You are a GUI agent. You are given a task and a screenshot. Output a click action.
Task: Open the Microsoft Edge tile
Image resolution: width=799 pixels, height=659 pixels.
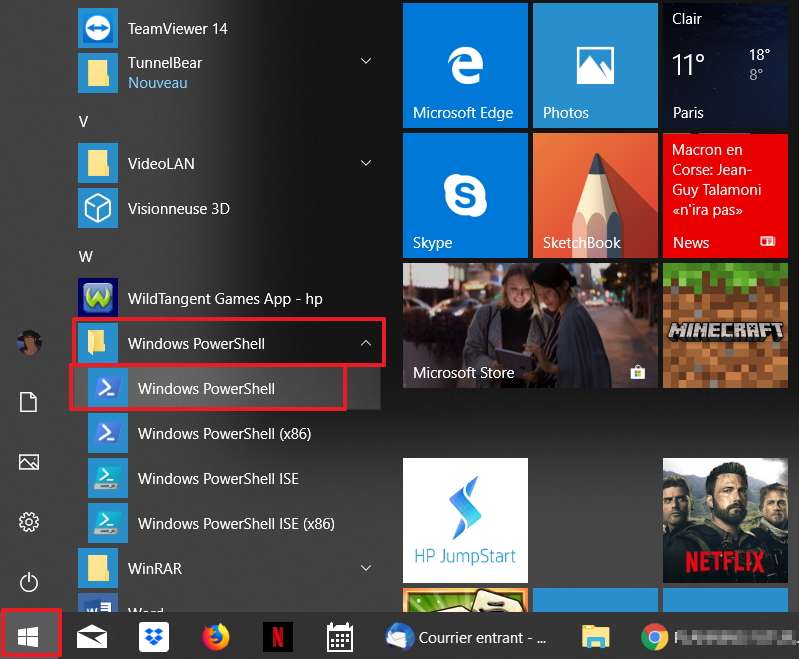tap(464, 65)
